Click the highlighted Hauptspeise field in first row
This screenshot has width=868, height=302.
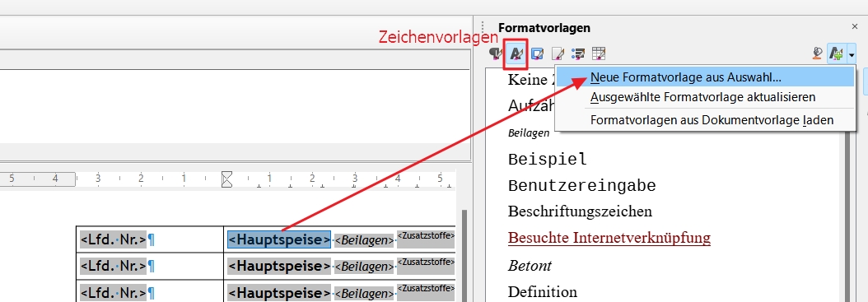click(x=279, y=239)
